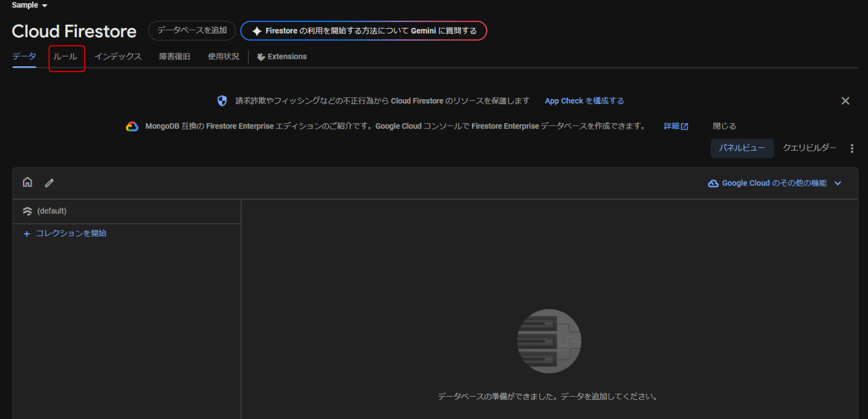Click 閉じる on the Enterprise banner

pyautogui.click(x=724, y=126)
